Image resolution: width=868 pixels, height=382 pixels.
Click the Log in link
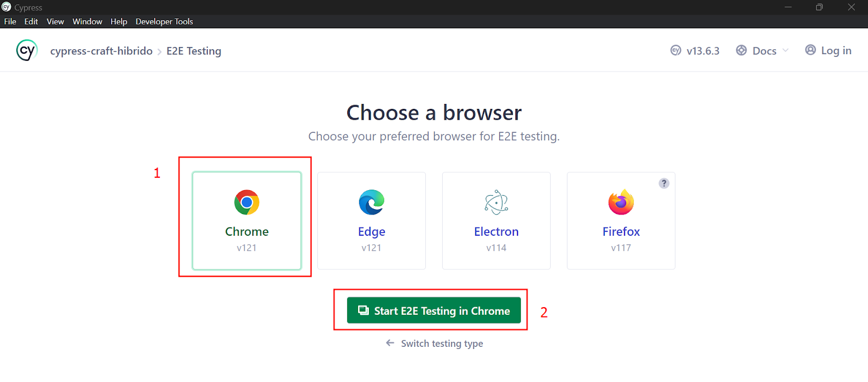(x=836, y=50)
